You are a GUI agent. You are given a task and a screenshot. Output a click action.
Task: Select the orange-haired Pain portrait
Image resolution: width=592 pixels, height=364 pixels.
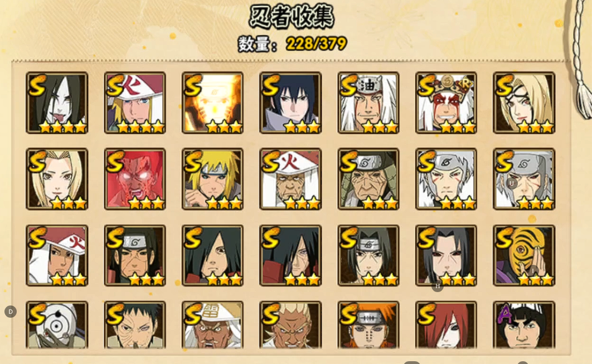(368, 325)
